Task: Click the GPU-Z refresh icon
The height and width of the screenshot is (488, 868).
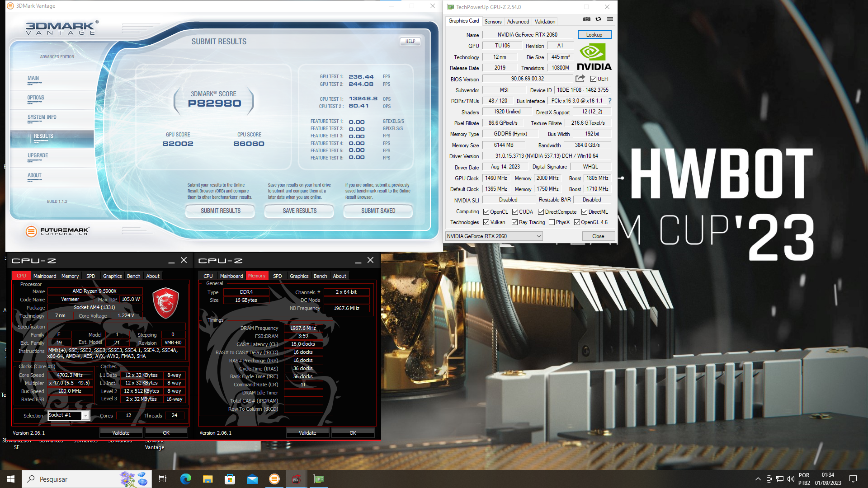Action: click(598, 19)
